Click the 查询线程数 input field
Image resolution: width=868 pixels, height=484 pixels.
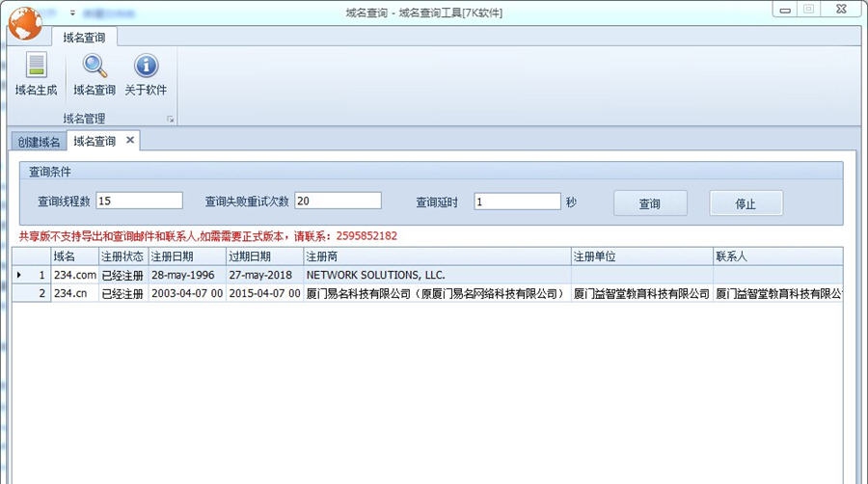[140, 201]
